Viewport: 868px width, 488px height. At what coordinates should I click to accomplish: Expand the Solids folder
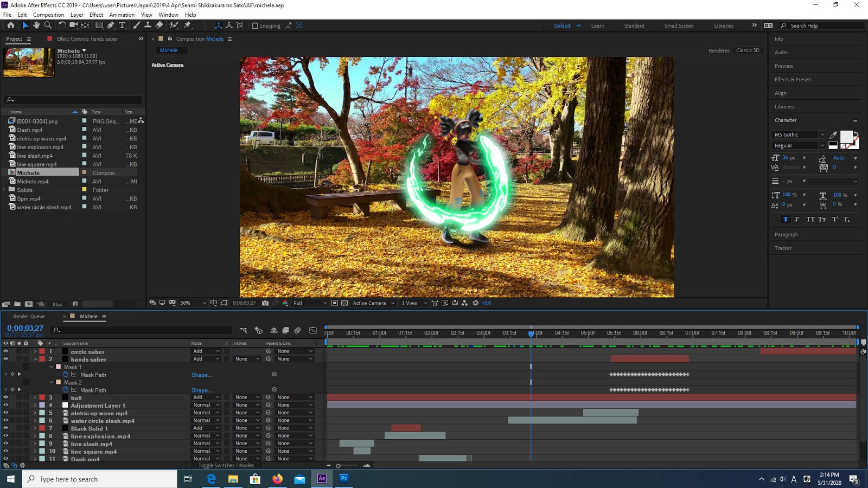pos(4,190)
